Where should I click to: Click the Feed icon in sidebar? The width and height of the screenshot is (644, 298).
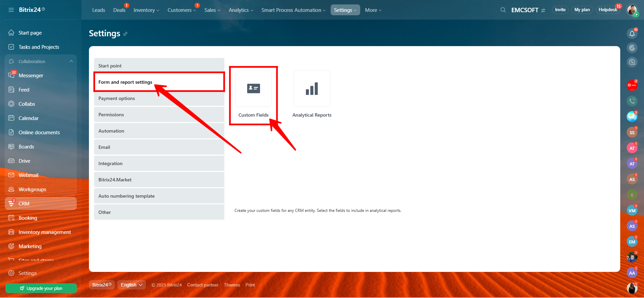pyautogui.click(x=11, y=90)
